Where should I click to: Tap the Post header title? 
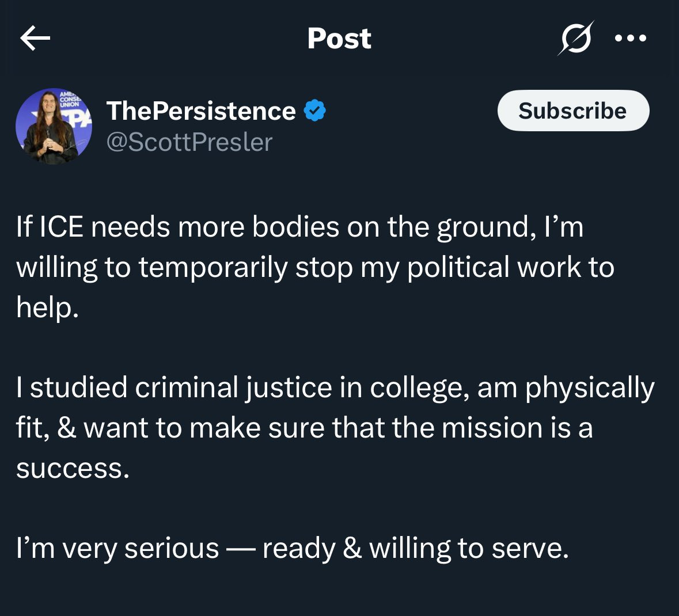click(x=339, y=39)
